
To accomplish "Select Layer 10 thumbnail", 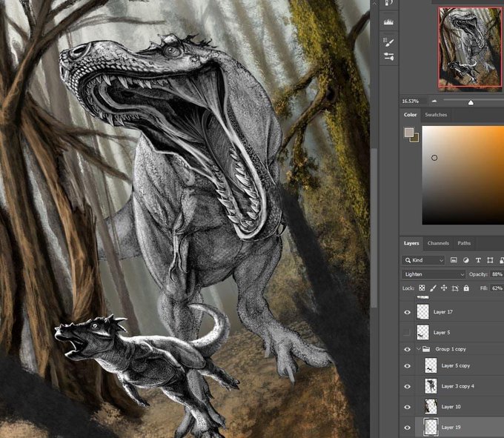I will [x=431, y=407].
